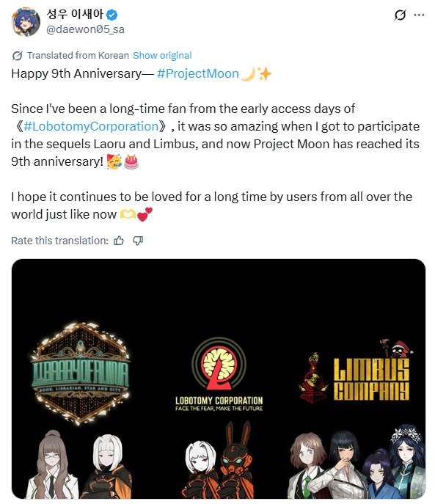Click the display name 성우 이새아
The width and height of the screenshot is (435, 504).
click(x=75, y=14)
